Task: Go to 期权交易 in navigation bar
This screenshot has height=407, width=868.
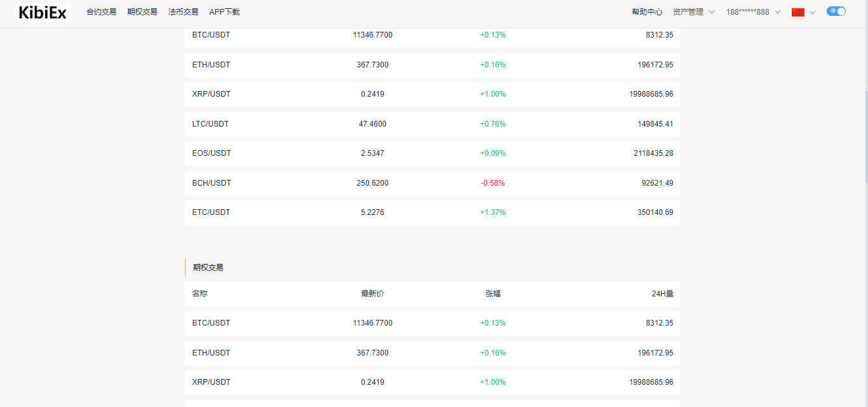Action: [x=142, y=12]
